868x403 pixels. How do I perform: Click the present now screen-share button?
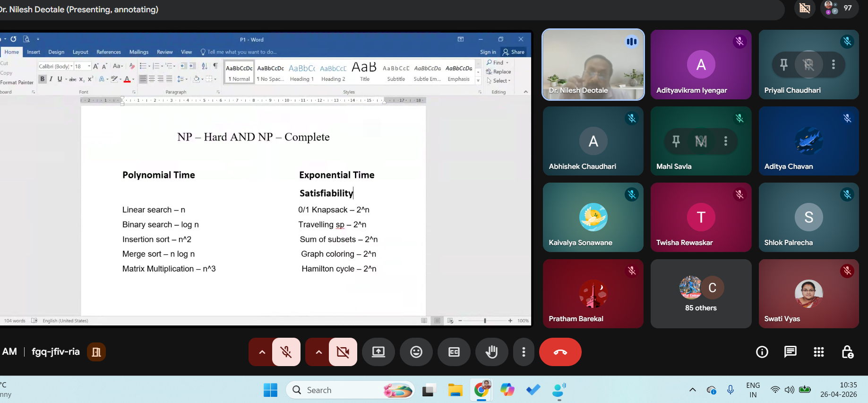(x=378, y=352)
